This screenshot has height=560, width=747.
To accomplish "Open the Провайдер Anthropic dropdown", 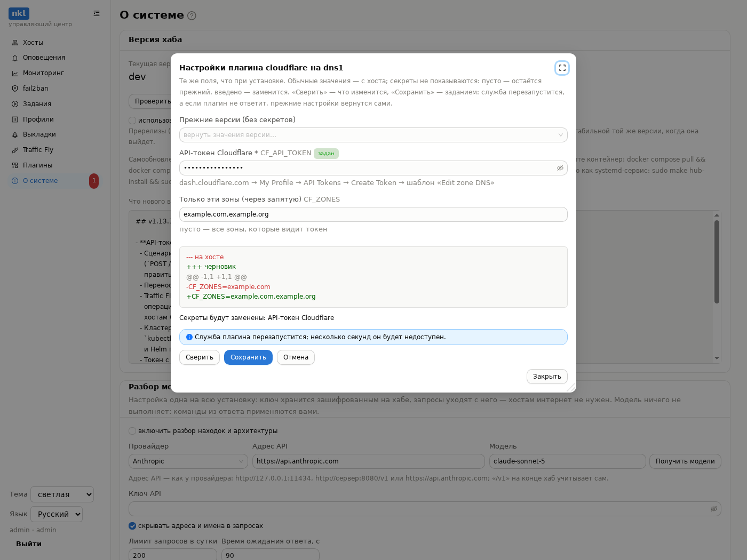I will (x=188, y=461).
